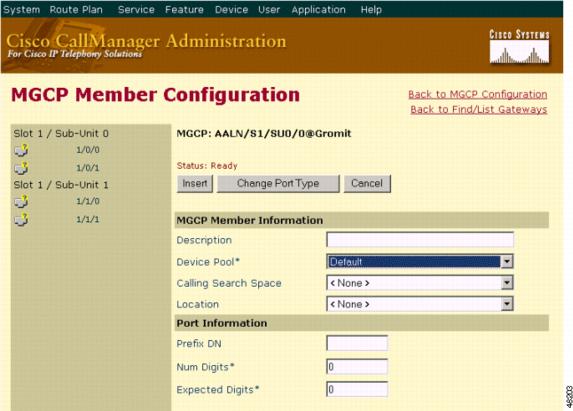Click the 'Calling Search Space' field label
This screenshot has height=411, width=573.
(229, 283)
